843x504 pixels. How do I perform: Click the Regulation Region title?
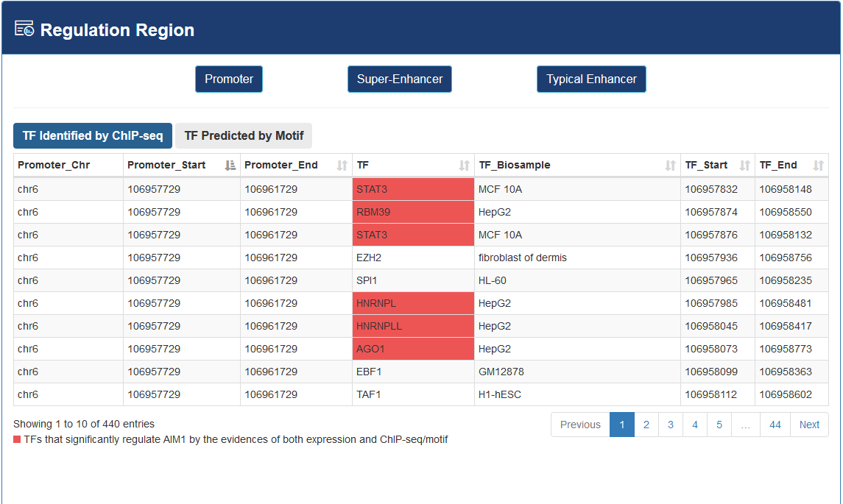click(x=117, y=30)
